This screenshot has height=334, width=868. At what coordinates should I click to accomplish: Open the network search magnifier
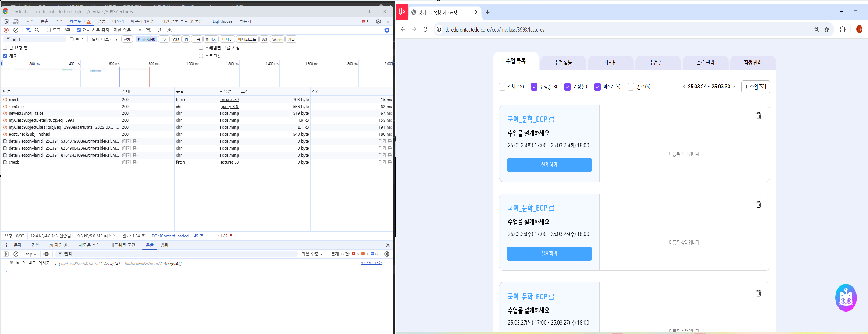pyautogui.click(x=37, y=30)
